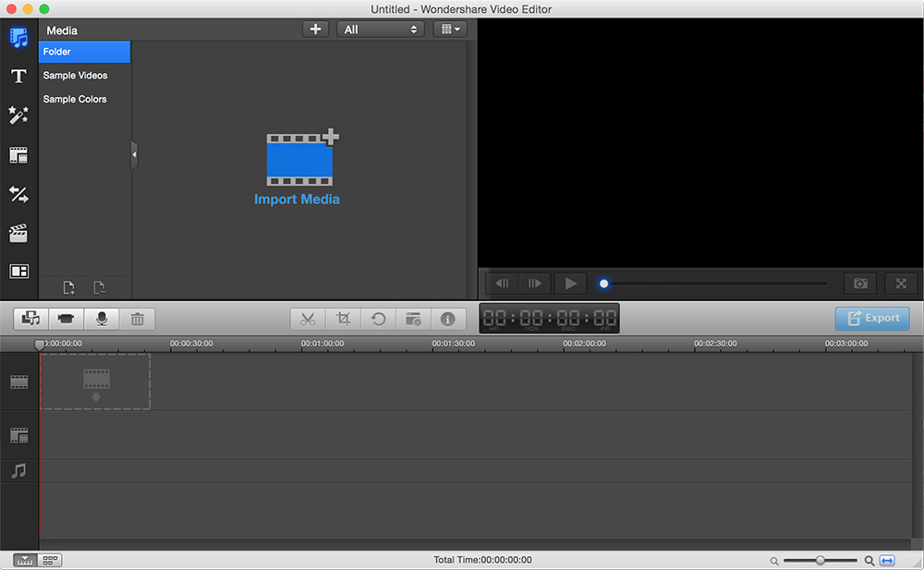Minimize the window with the yellow button
Viewport: 924px width, 570px height.
pos(28,9)
